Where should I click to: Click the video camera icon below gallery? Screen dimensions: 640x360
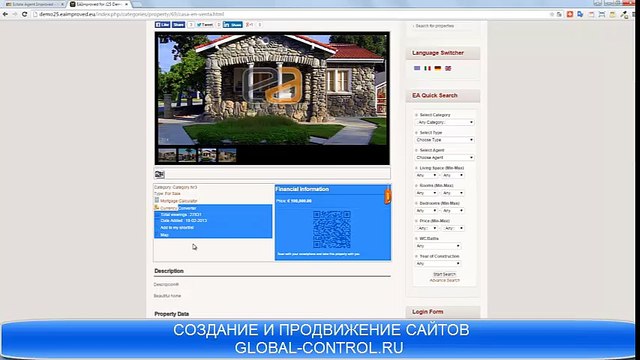coord(160,174)
